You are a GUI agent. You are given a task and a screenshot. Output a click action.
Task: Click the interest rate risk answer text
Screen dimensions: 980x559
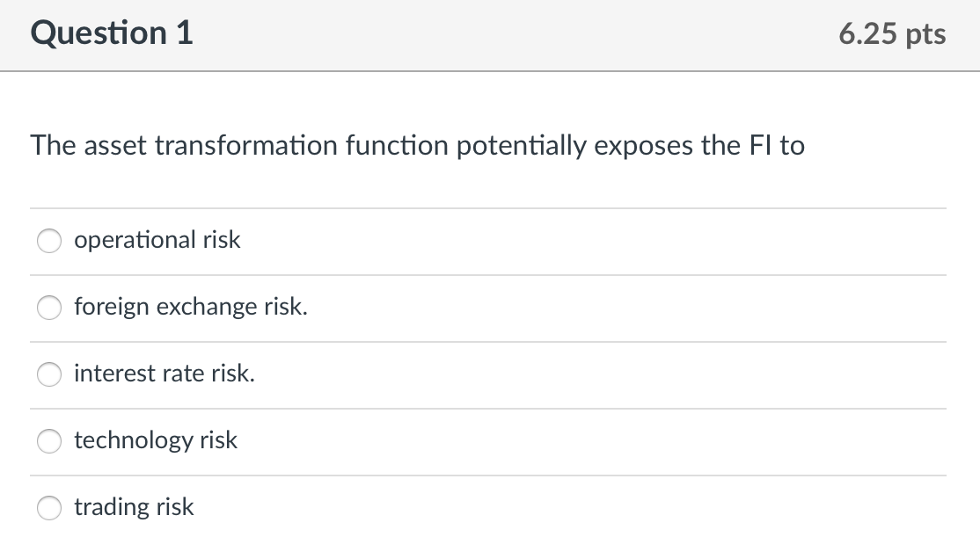click(x=165, y=374)
